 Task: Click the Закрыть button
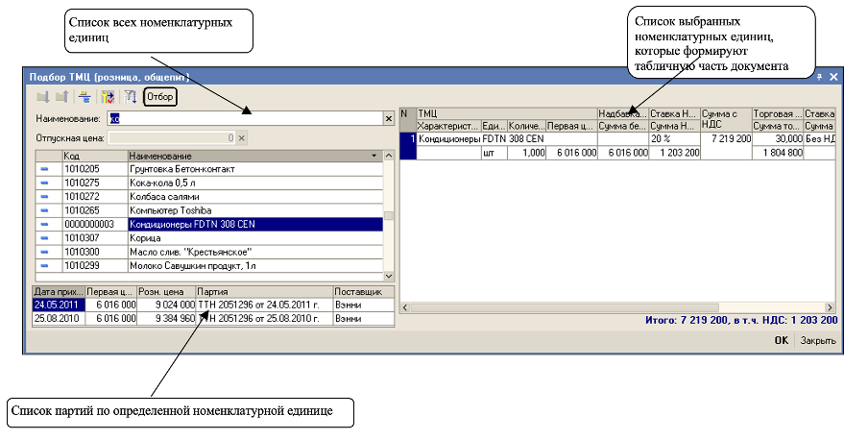(818, 340)
